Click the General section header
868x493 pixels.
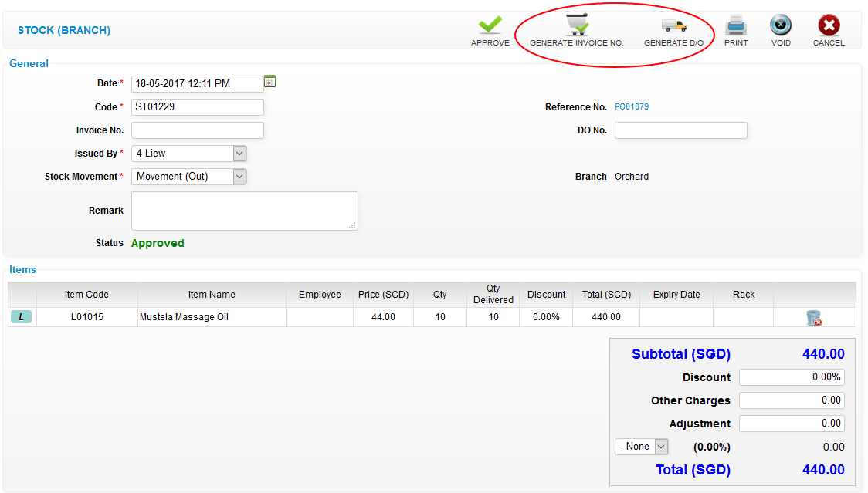click(29, 63)
